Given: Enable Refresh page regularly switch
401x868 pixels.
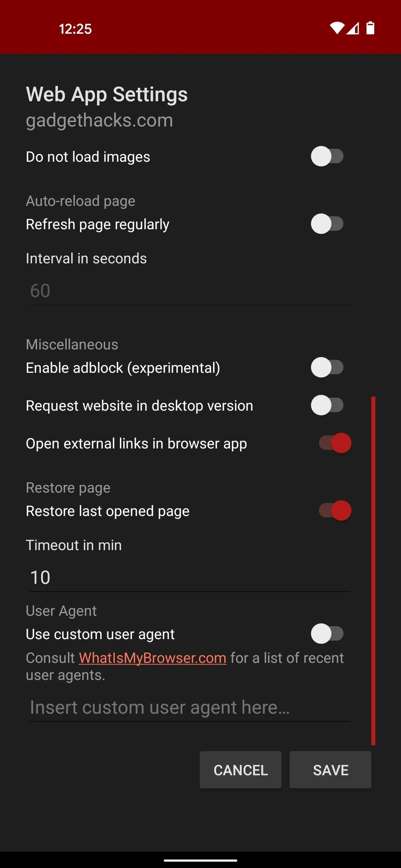Looking at the screenshot, I should tap(327, 224).
